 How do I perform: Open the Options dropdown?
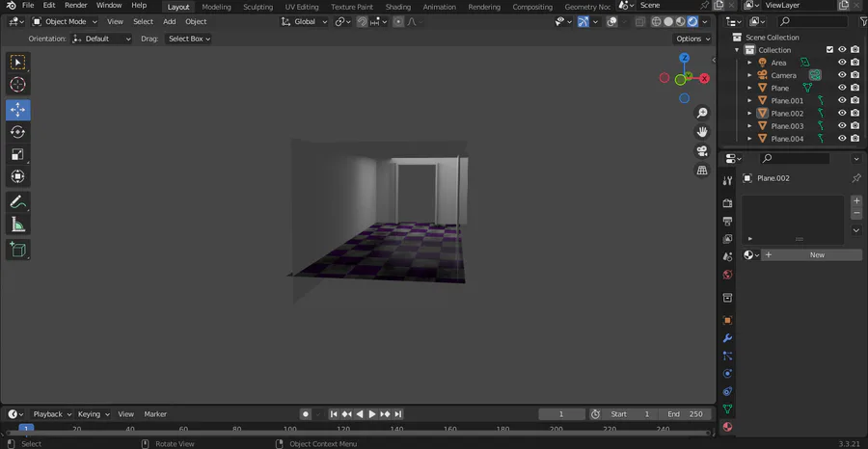coord(692,39)
